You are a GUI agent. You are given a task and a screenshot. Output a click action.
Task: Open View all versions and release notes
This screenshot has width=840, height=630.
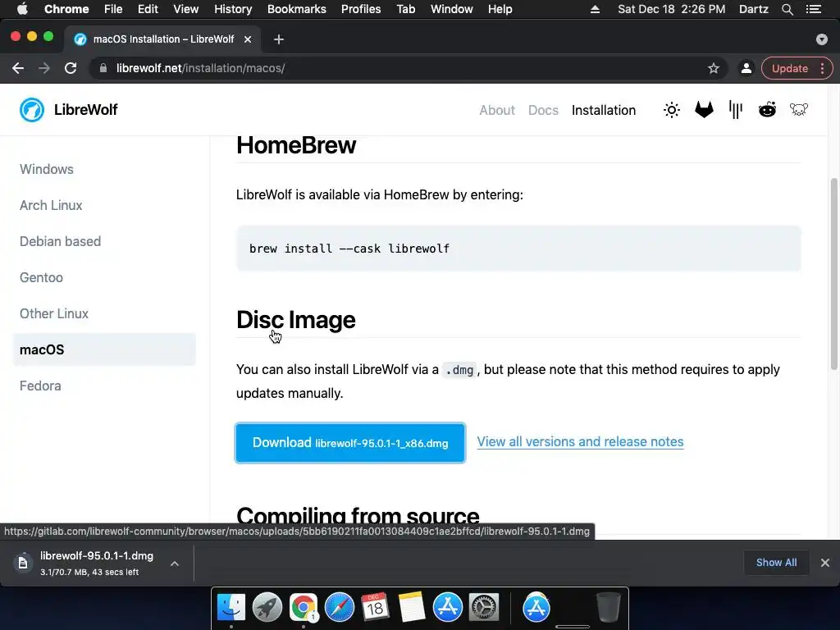[x=580, y=441]
